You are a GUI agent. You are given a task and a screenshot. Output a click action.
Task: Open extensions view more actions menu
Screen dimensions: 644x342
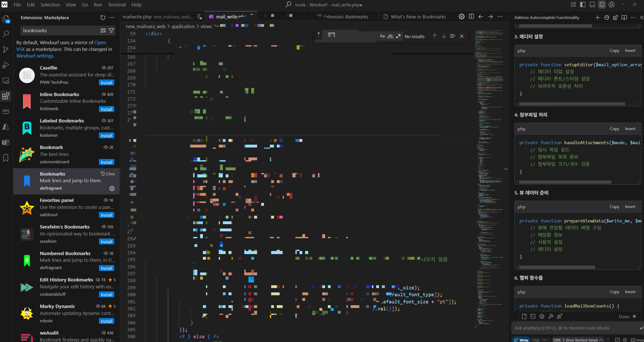(x=112, y=17)
